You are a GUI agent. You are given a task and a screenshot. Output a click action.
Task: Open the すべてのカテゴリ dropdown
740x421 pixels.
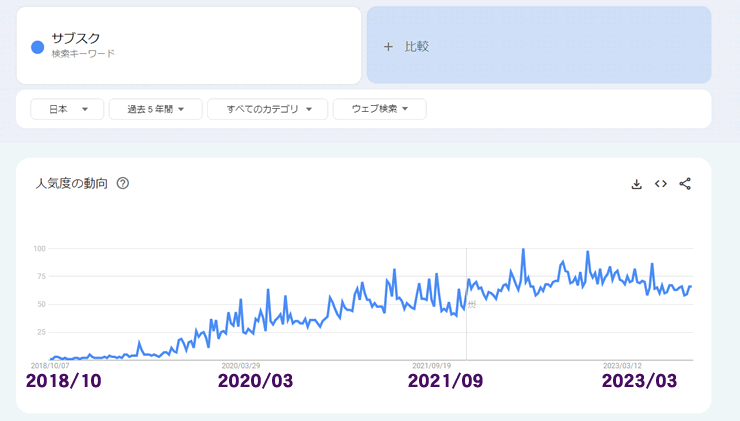(x=267, y=109)
